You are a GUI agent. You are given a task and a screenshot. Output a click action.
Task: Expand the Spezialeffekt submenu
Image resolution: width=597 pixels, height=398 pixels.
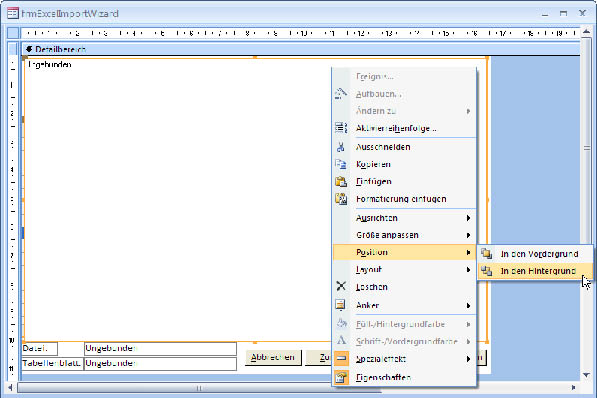[x=404, y=359]
